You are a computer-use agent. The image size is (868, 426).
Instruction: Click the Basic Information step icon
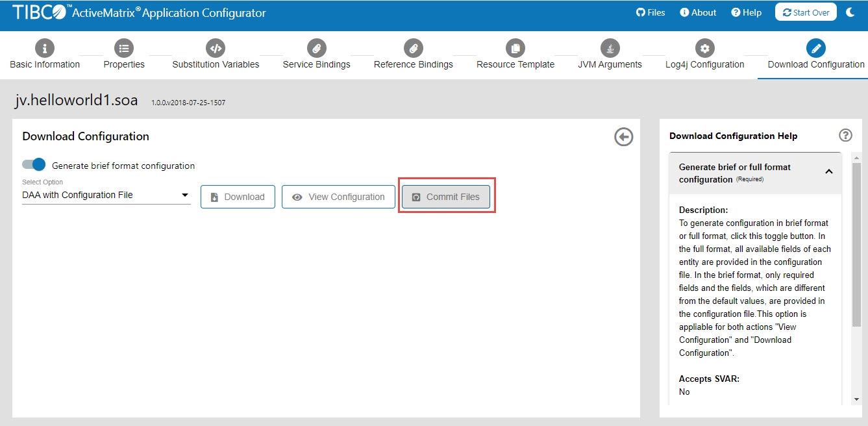[x=44, y=48]
